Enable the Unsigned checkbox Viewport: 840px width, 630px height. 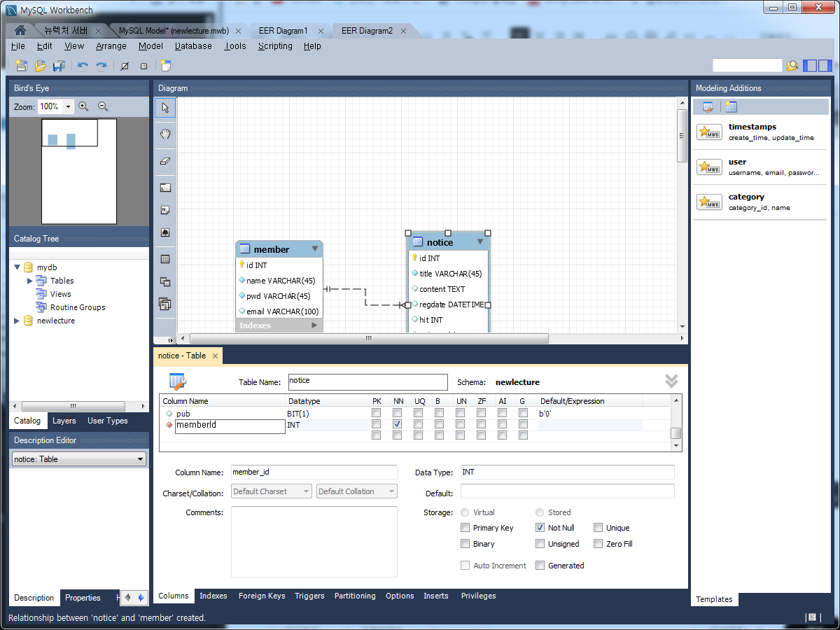click(540, 544)
